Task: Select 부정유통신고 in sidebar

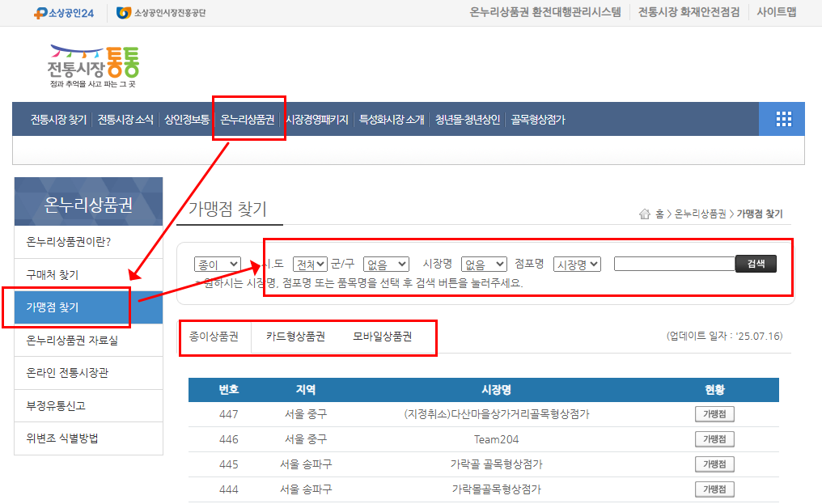Action: click(x=89, y=406)
